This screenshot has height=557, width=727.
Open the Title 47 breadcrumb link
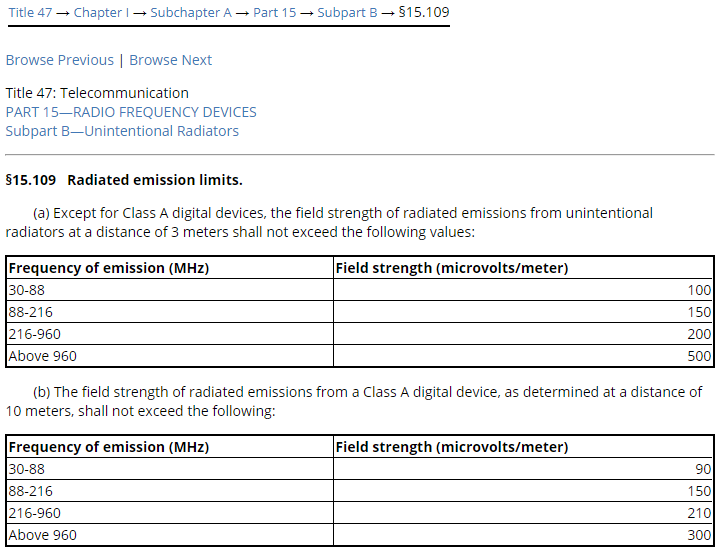(x=30, y=13)
